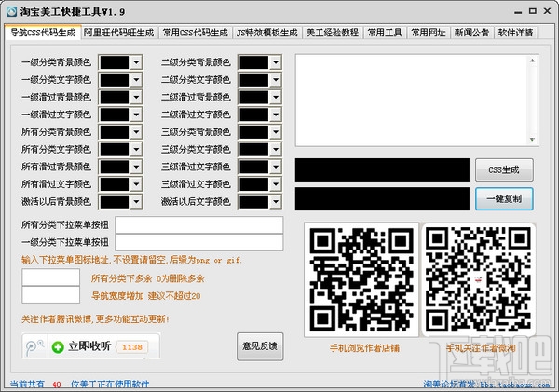This screenshot has width=559, height=392.
Task: Open the 所有分类文字颜色 dropdown
Action: click(x=136, y=150)
